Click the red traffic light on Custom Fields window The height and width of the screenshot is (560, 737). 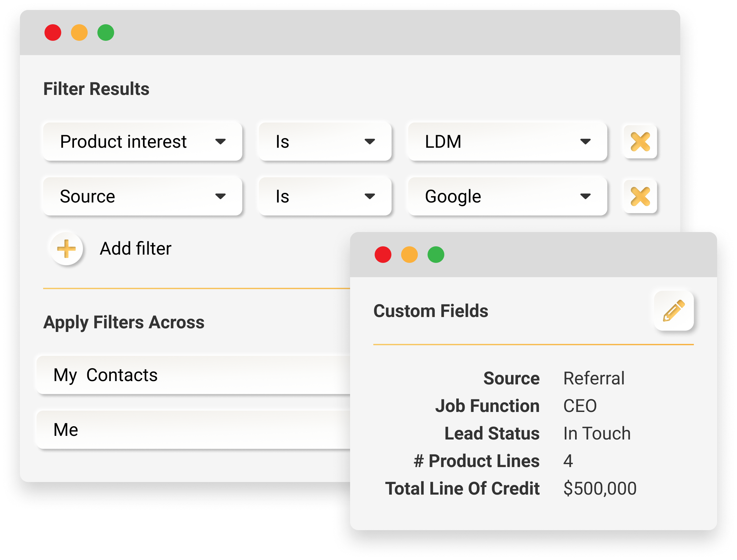point(383,254)
